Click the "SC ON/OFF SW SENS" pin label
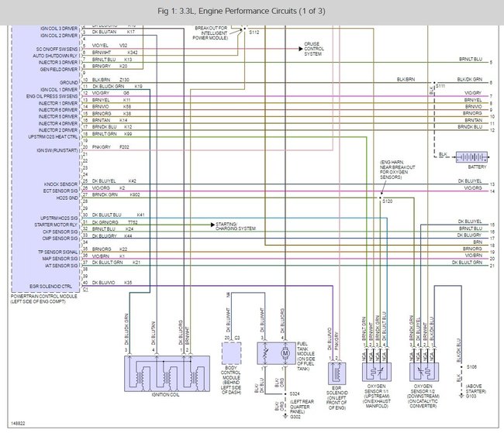This screenshot has width=504, height=433. coord(57,49)
